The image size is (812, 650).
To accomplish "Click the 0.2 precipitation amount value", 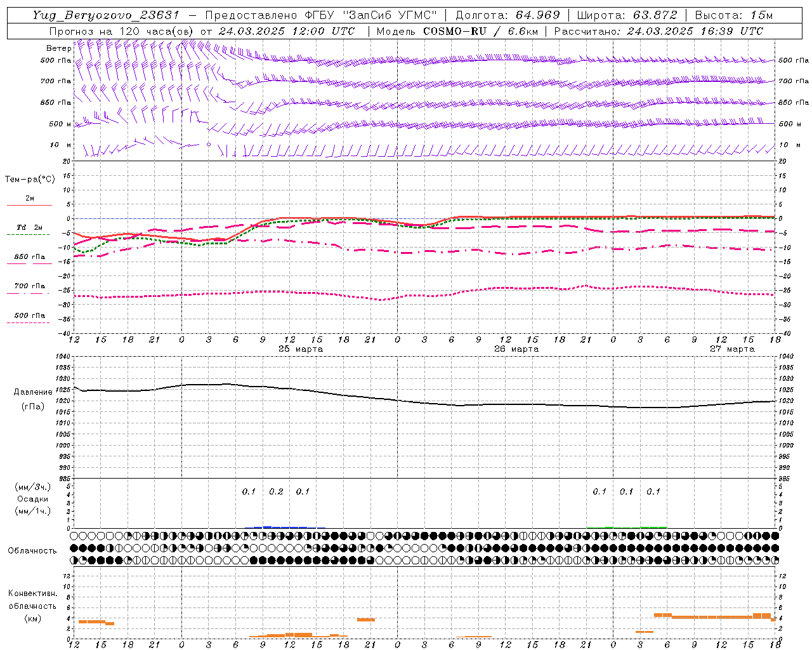I will click(276, 491).
